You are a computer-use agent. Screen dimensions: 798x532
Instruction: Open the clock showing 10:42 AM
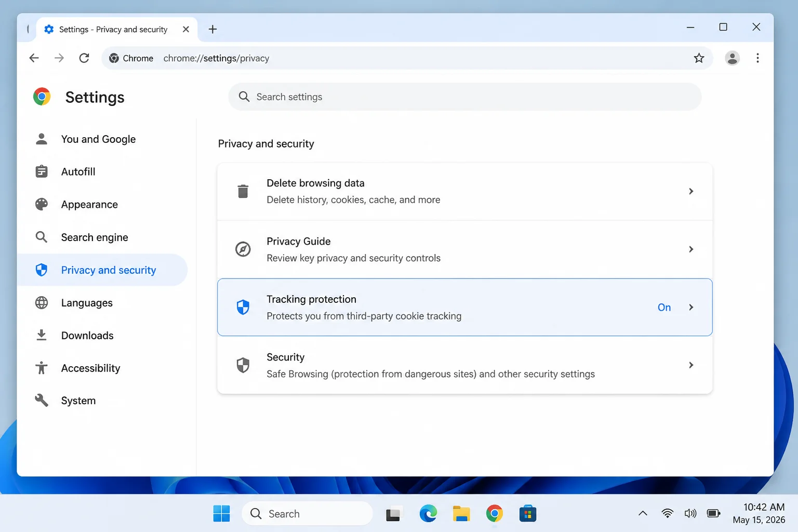tap(759, 513)
